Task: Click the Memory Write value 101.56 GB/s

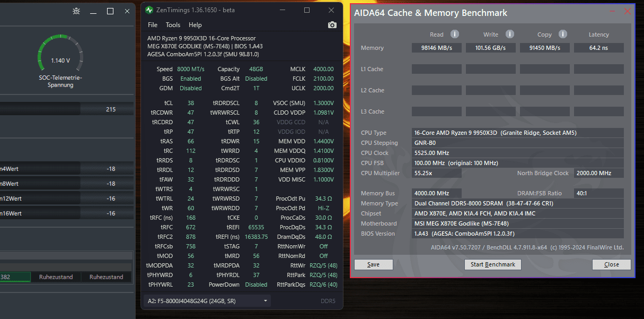Action: coord(491,48)
